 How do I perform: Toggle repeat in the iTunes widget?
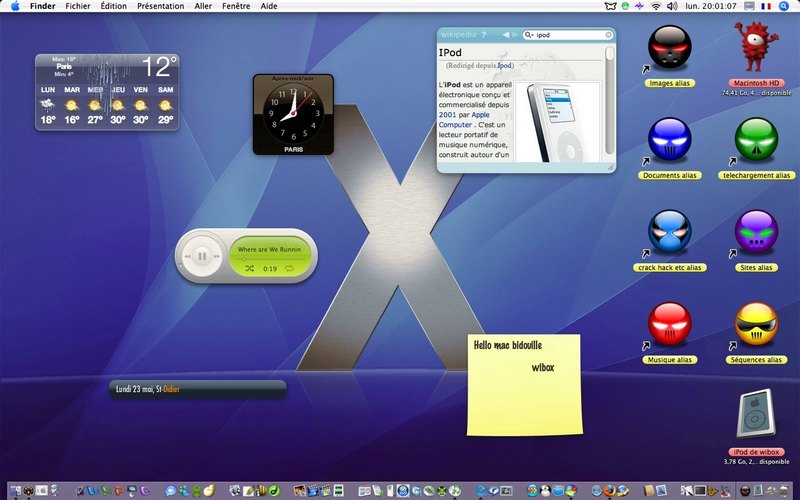pos(290,268)
